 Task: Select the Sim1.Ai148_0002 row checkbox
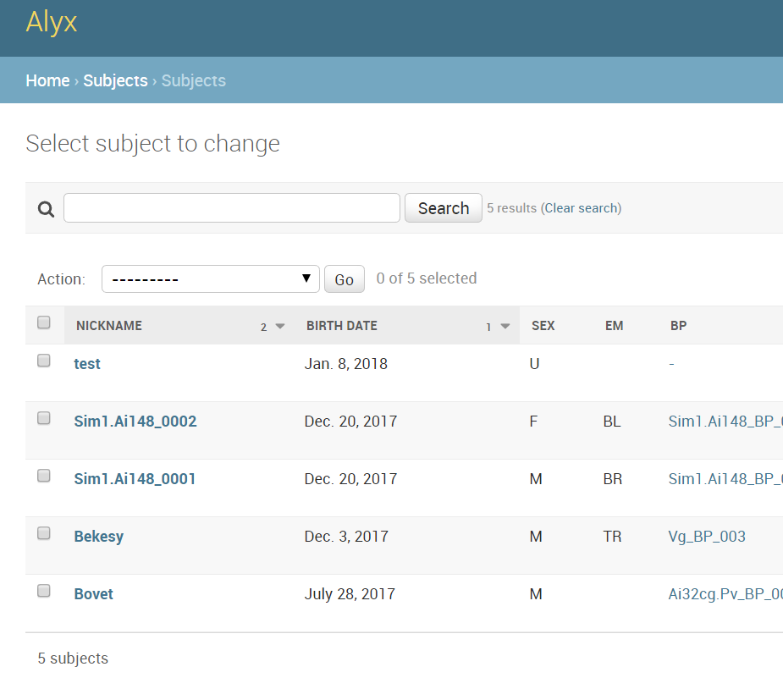click(44, 418)
